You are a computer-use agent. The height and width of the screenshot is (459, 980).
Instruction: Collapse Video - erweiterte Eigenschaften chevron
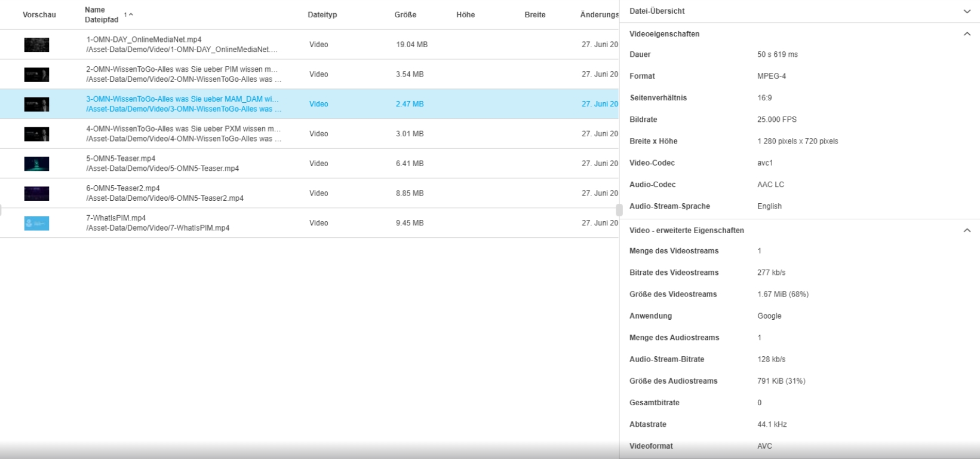click(967, 230)
